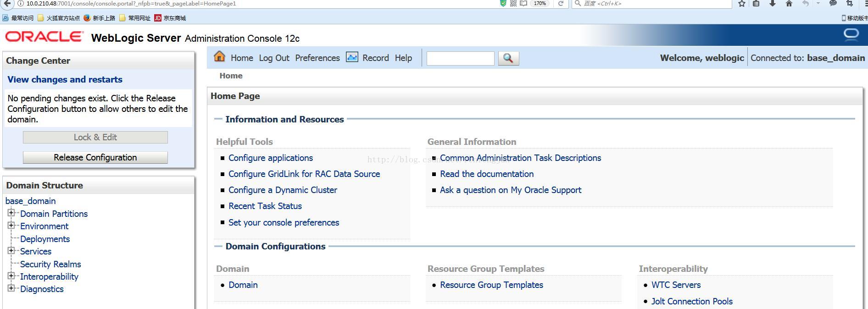The height and width of the screenshot is (309, 868).
Task: Open Common Administration Task Descriptions link
Action: pos(520,158)
